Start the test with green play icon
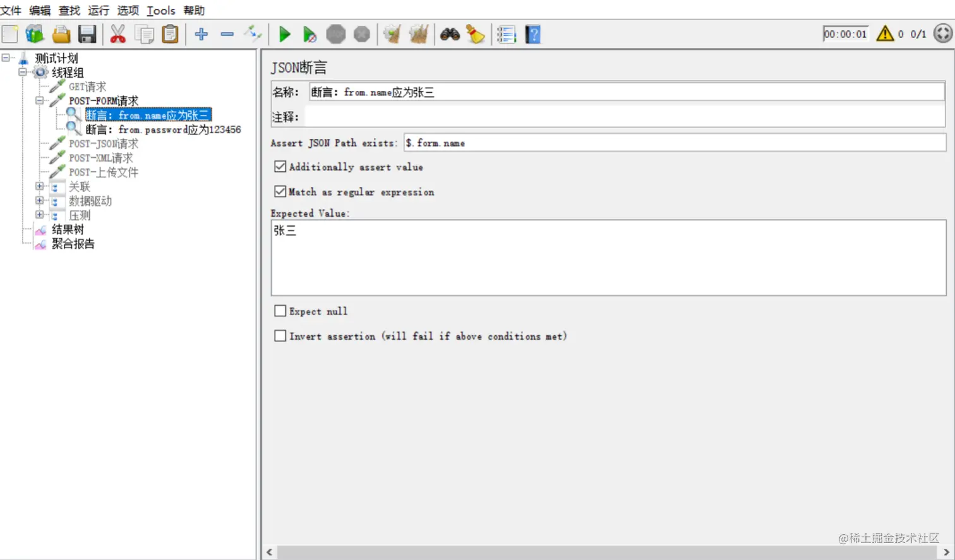Viewport: 955px width, 560px height. (284, 34)
